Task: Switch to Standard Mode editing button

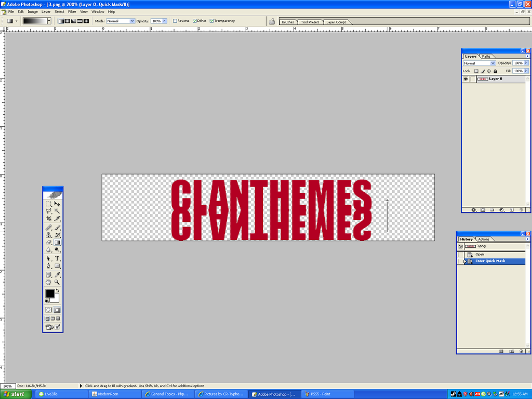Action: (48, 310)
